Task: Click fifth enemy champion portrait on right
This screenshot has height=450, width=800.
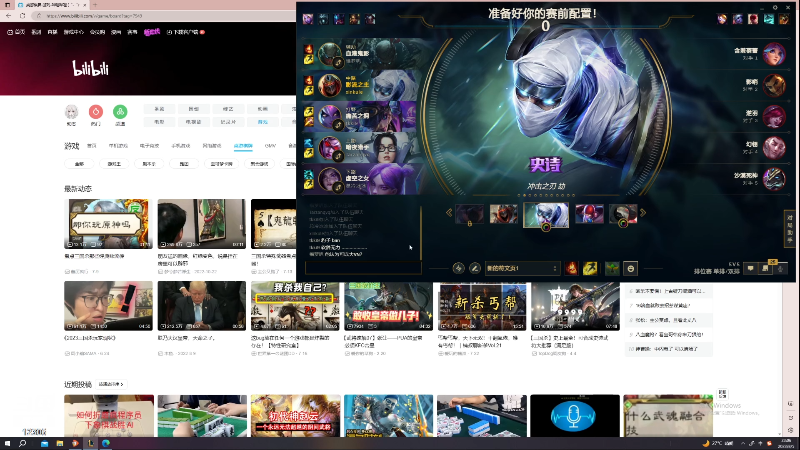Action: point(774,179)
